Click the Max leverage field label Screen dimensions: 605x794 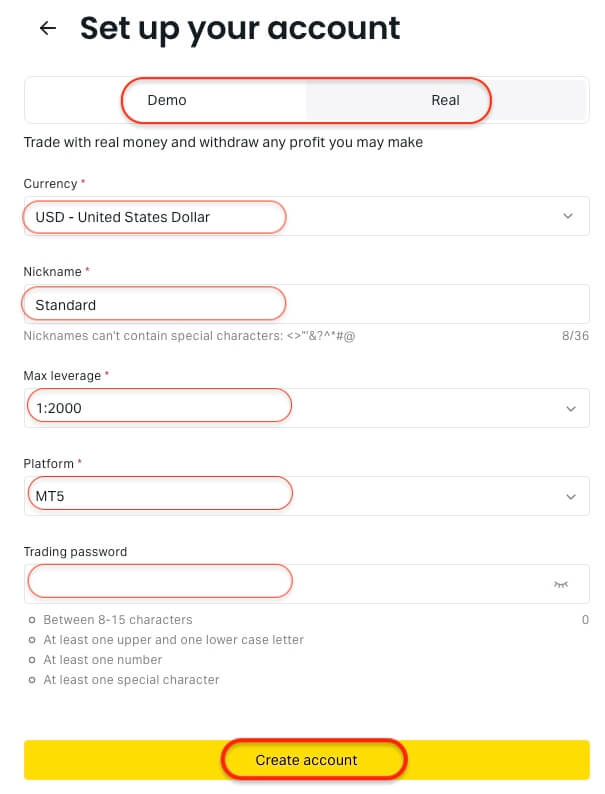[x=62, y=375]
